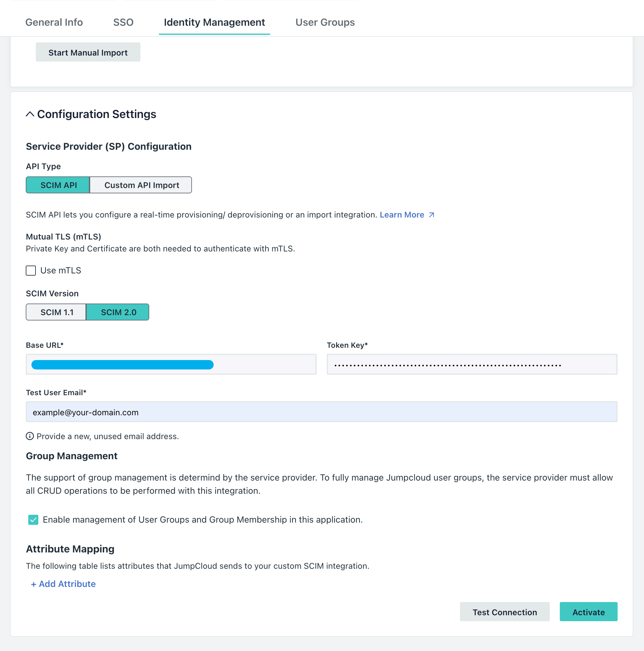Image resolution: width=644 pixels, height=651 pixels.
Task: Click the info icon beside email instruction
Action: point(30,436)
